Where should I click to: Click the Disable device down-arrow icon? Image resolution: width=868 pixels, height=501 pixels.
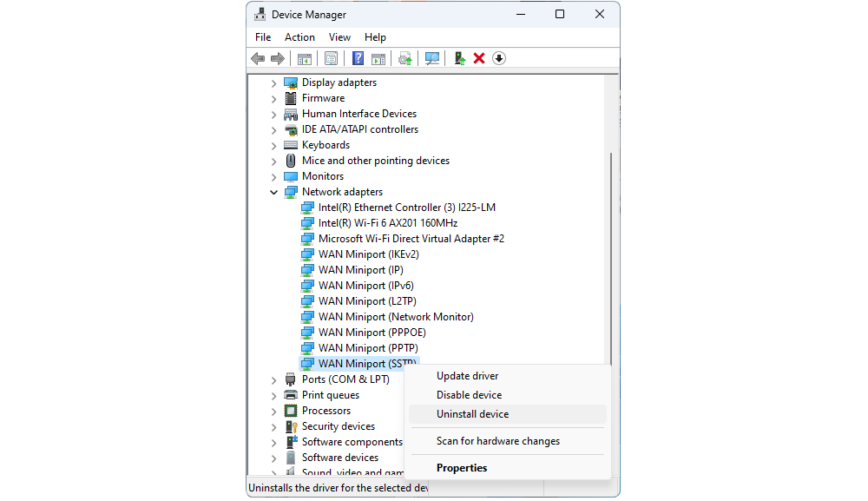(499, 58)
